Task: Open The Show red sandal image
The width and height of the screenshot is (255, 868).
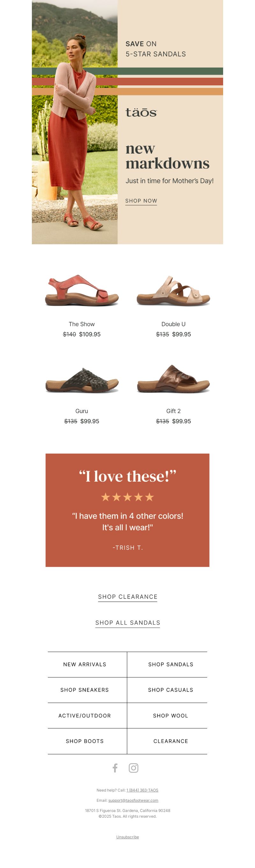Action: tap(82, 291)
